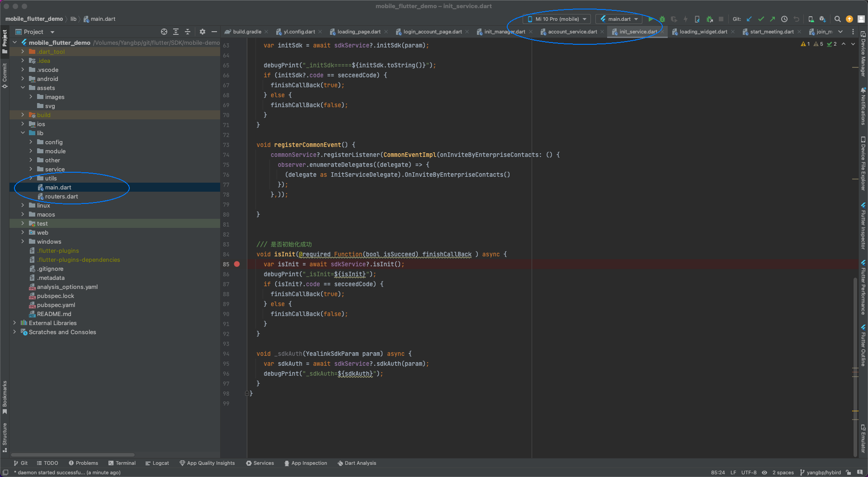The image size is (868, 477).
Task: Jump to previous highlighted error arrow
Action: [x=844, y=44]
